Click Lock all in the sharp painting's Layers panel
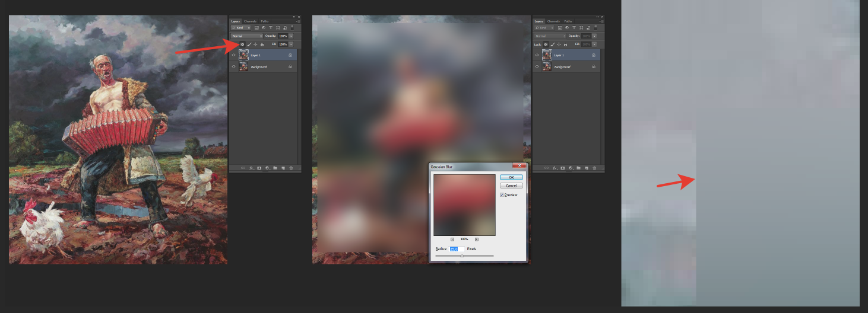Screen dimensions: 868x313 (x=262, y=44)
